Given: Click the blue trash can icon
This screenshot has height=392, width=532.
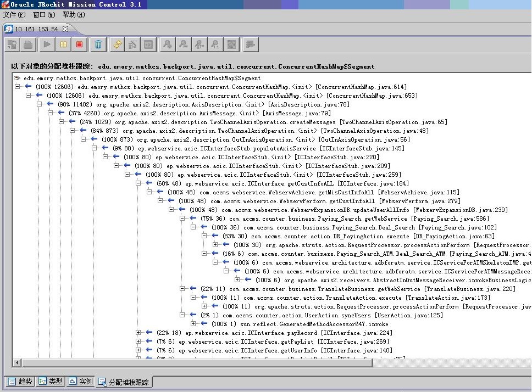Looking at the screenshot, I should [98, 44].
